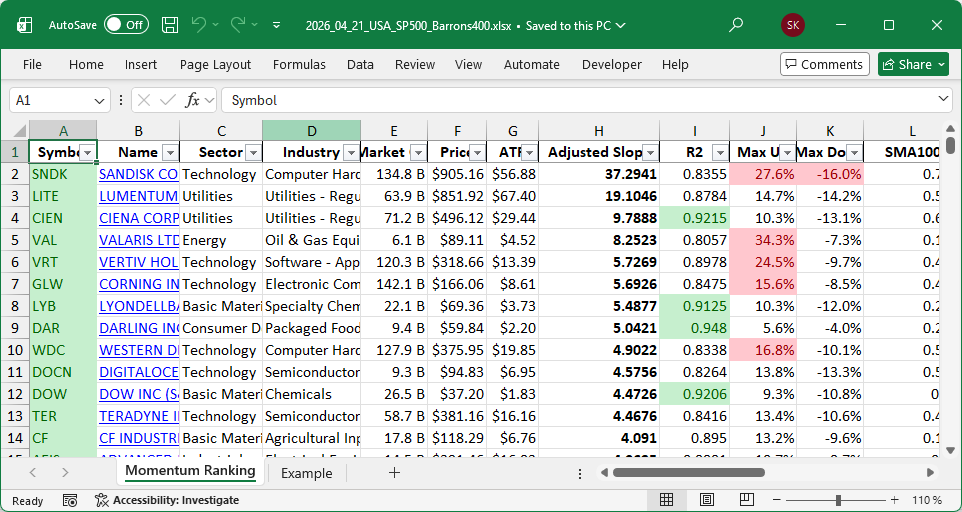Click the Excel app icon in title bar
Viewport: 962px width, 512px height.
pos(25,25)
